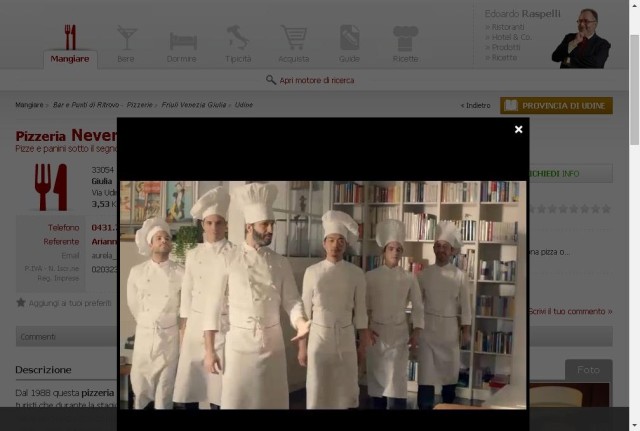Open the Ricette chef hat tab
This screenshot has height=431, width=640.
pos(405,44)
